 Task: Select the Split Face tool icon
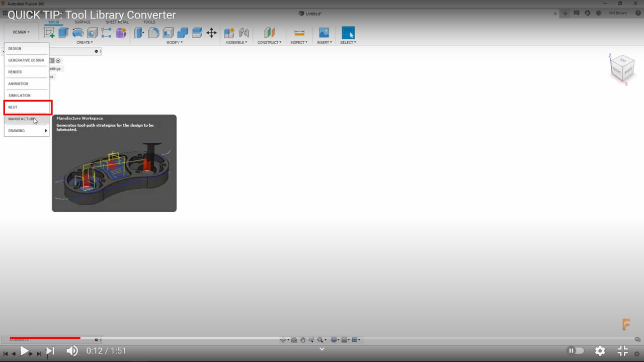pos(197,33)
